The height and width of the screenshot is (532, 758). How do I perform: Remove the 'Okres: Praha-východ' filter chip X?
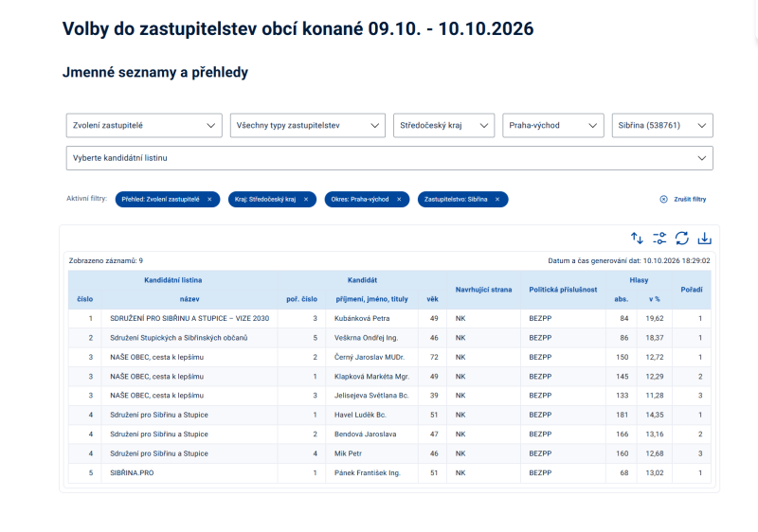click(x=399, y=200)
